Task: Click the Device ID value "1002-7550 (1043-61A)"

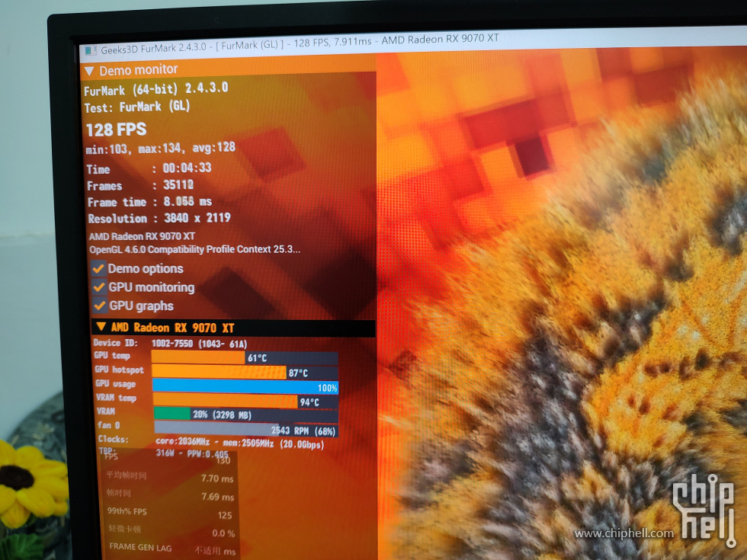Action: tap(200, 344)
